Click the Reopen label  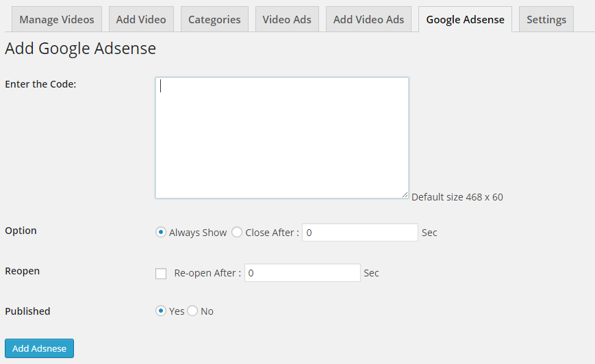(23, 271)
